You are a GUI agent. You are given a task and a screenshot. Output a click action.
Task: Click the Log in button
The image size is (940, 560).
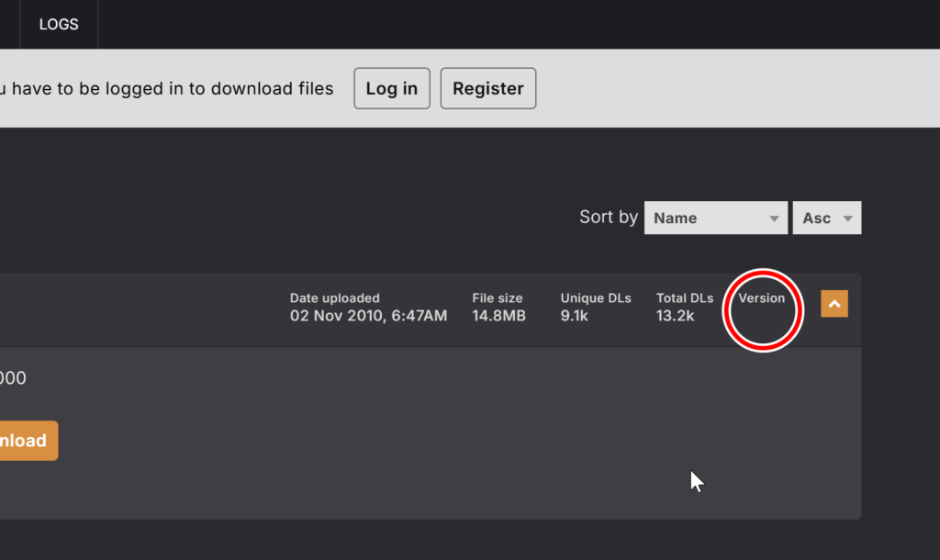(x=392, y=89)
